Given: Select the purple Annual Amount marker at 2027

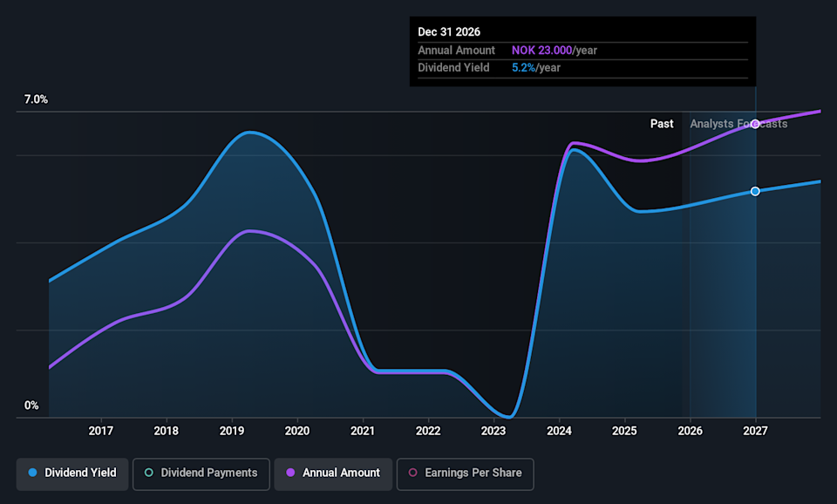Looking at the screenshot, I should point(755,124).
